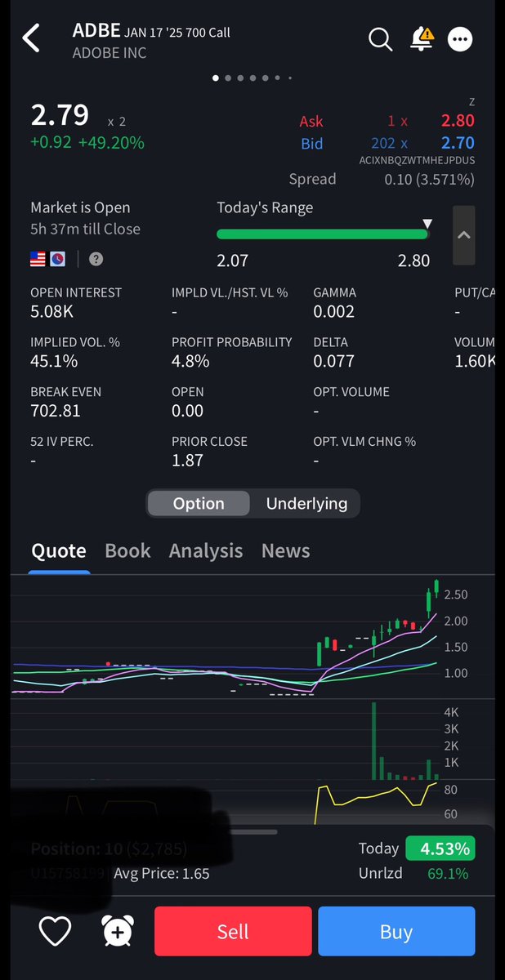Image resolution: width=505 pixels, height=980 pixels.
Task: Tap the Avg Price: 1.65 text
Action: 162,873
